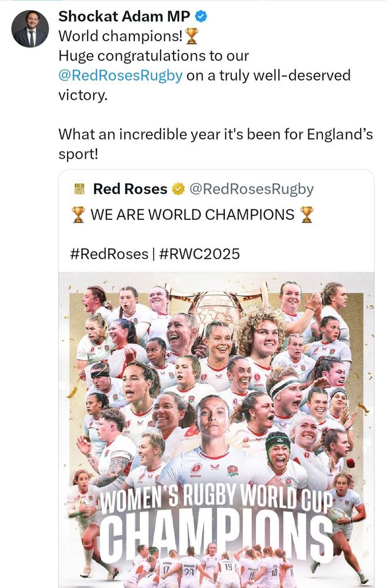The image size is (386, 588).
Task: Tap the Red Roses logo avatar
Action: 79,189
